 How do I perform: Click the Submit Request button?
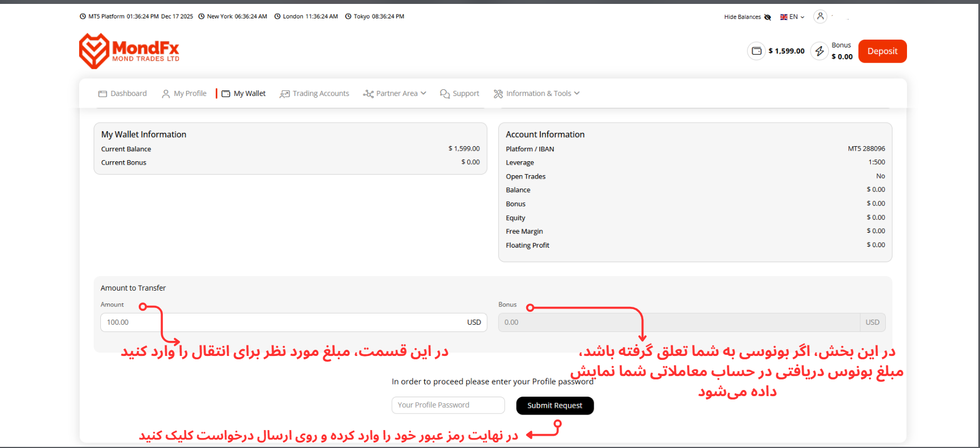[555, 406]
